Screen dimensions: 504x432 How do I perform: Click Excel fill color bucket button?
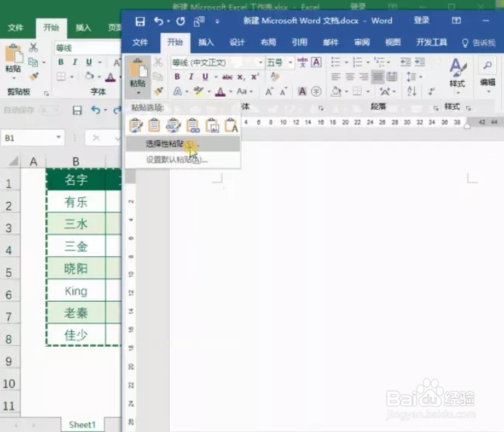pyautogui.click(x=89, y=76)
